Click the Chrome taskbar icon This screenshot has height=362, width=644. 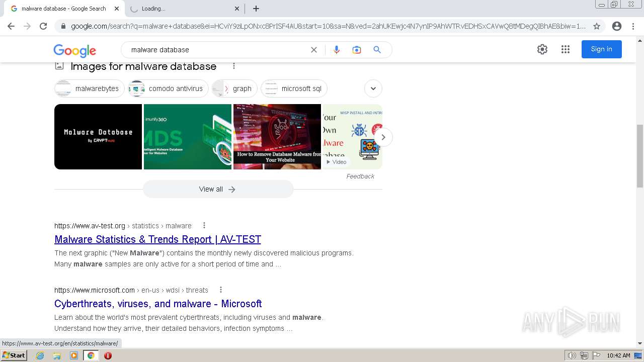(91, 355)
